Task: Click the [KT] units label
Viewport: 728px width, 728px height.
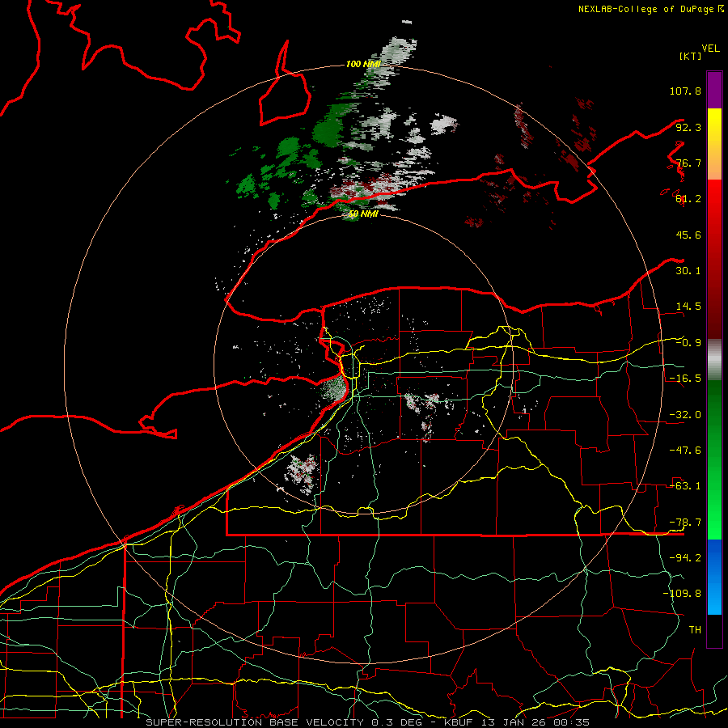Action: [x=691, y=56]
